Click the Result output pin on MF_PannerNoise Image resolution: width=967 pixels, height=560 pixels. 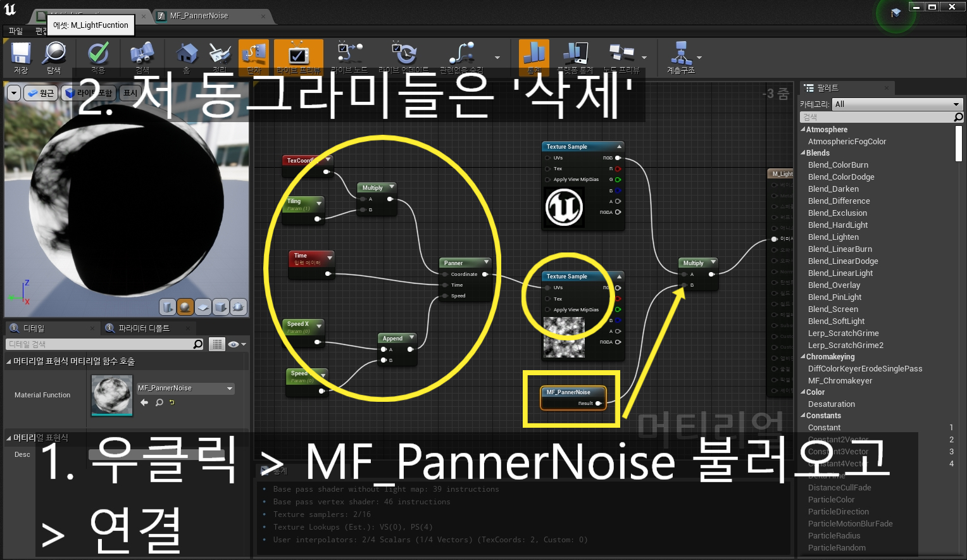(598, 403)
